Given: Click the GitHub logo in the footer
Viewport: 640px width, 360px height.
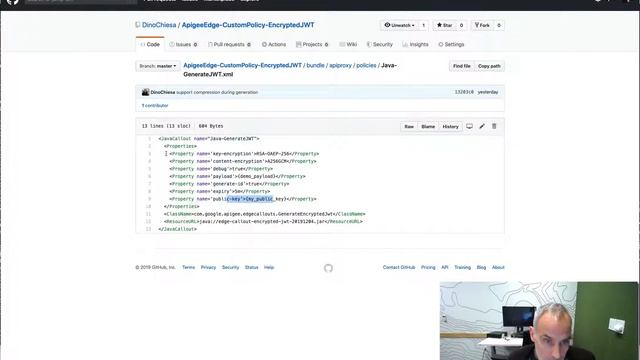Looking at the screenshot, I should pyautogui.click(x=328, y=268).
